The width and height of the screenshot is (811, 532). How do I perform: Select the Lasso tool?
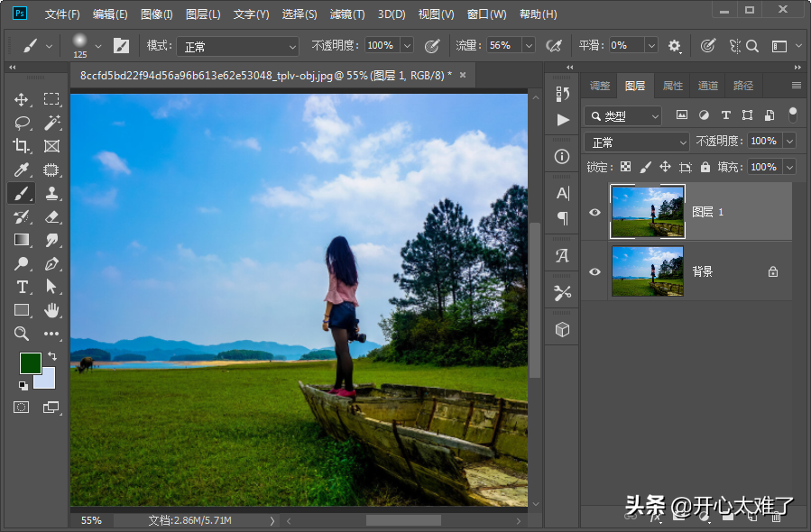tap(22, 123)
